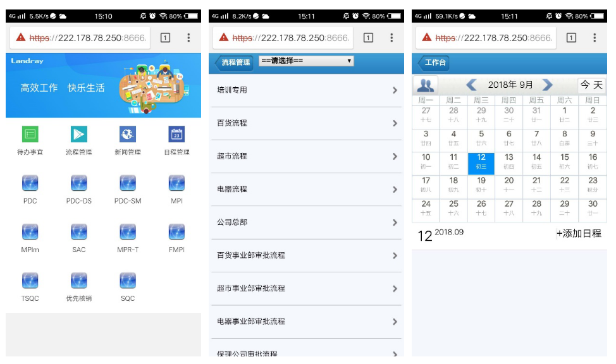616x364 pixels.
Task: Expand the 培训专用 list entry
Action: (306, 90)
